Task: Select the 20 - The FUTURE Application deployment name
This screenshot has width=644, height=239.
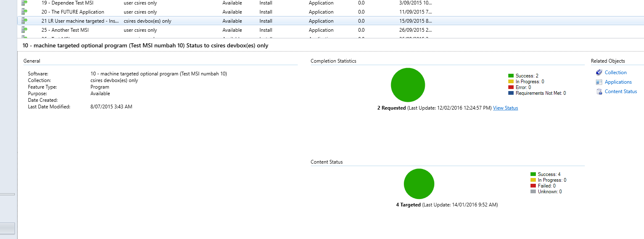Action: [78, 12]
